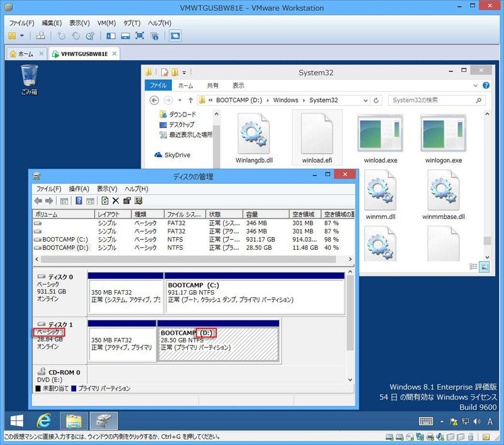The width and height of the screenshot is (504, 445).
Task: Click the Explorer up-folder arrow
Action: point(191,101)
